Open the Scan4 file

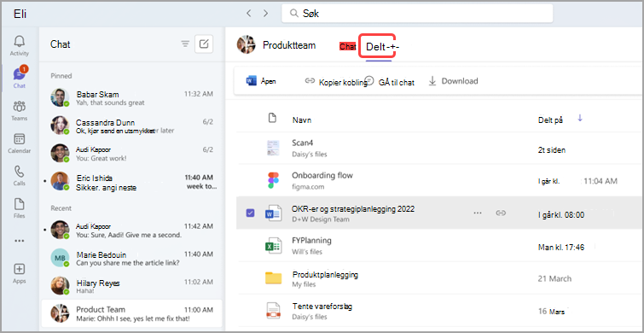point(303,143)
